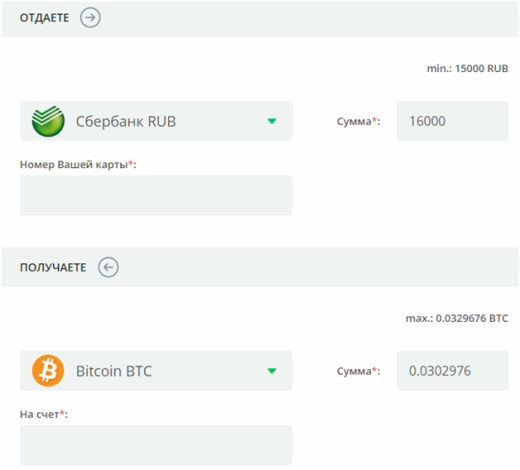Viewport: 520px width, 470px height.
Task: Click the Сбербанк green logo icon
Action: tap(48, 121)
